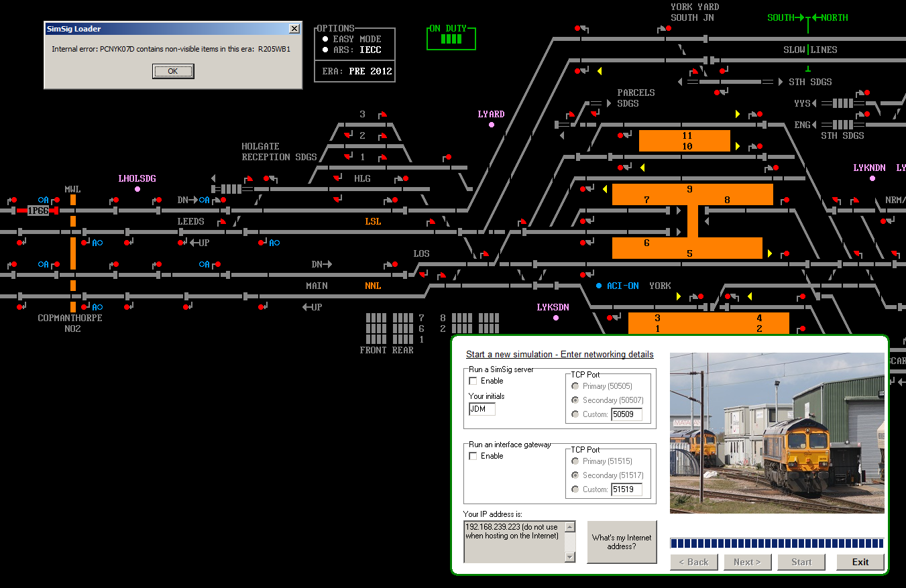Select Primary (50505) TCP port radio

(x=575, y=386)
